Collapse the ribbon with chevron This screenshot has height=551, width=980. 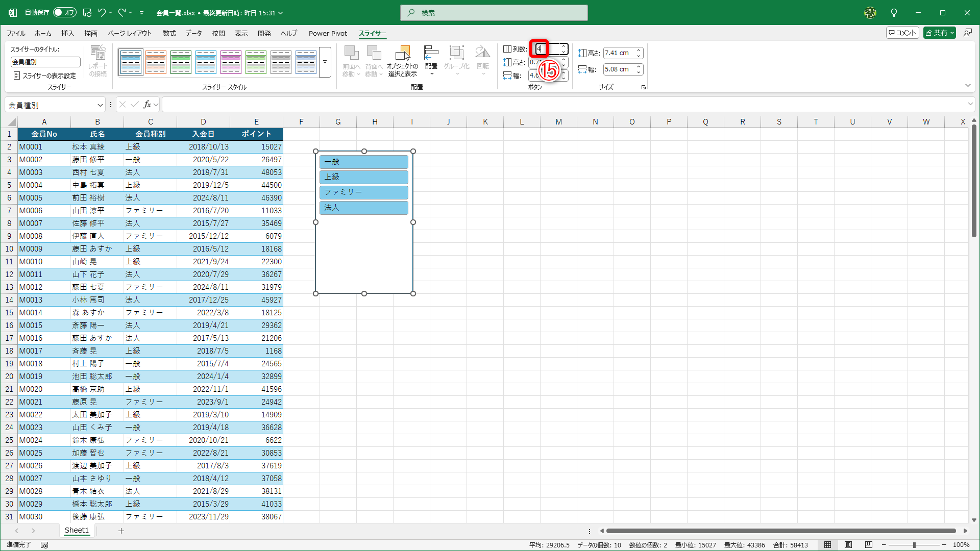[968, 86]
